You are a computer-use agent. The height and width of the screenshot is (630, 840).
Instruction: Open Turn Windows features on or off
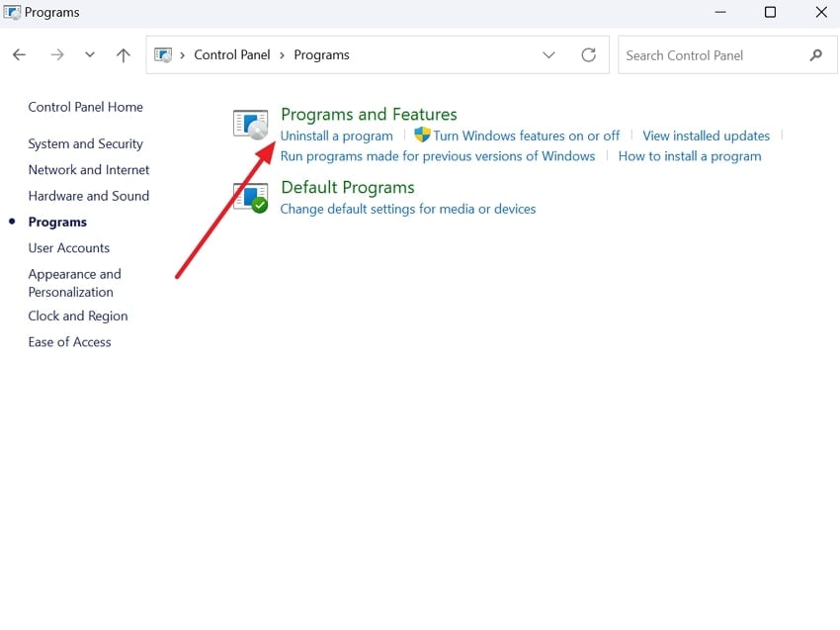526,135
